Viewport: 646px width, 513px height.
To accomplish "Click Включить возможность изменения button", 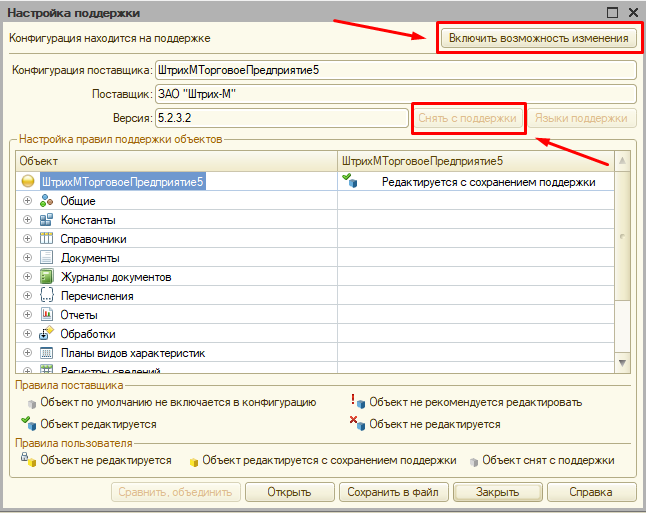I will click(x=538, y=38).
